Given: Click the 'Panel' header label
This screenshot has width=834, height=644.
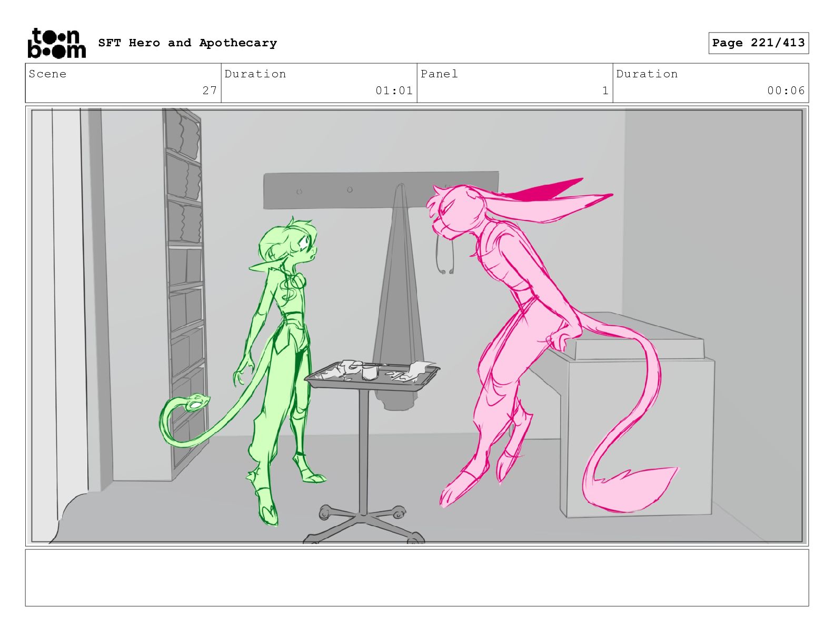Looking at the screenshot, I should tap(439, 74).
